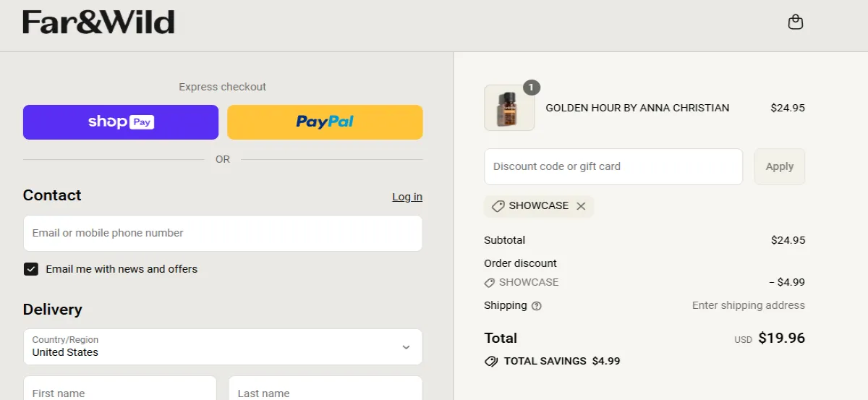The image size is (868, 400).
Task: Click the Last name field
Action: (x=325, y=391)
